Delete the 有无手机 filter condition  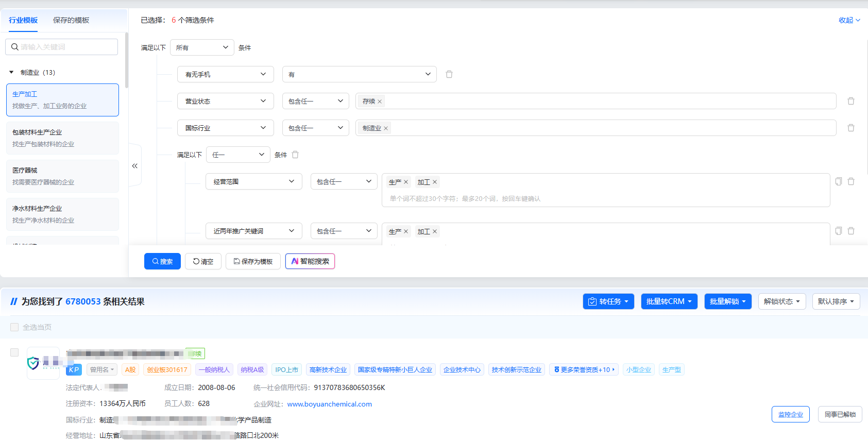pos(449,74)
